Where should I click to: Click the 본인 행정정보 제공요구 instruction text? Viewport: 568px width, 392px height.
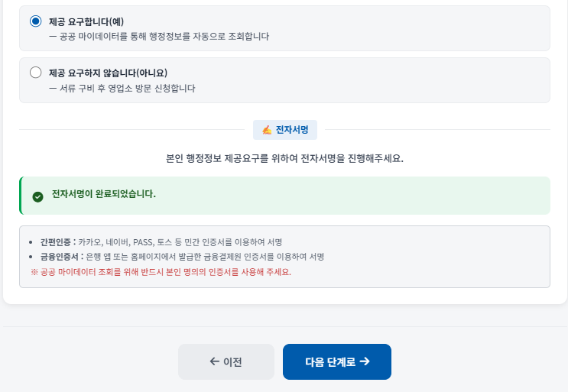click(x=284, y=158)
